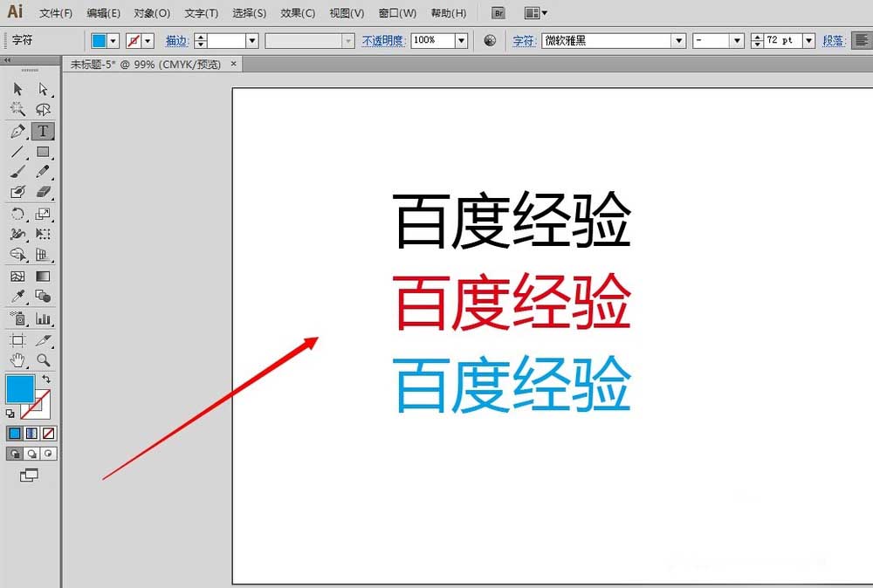Enable Draw Normal mode
Image resolution: width=873 pixels, height=588 pixels.
point(15,454)
